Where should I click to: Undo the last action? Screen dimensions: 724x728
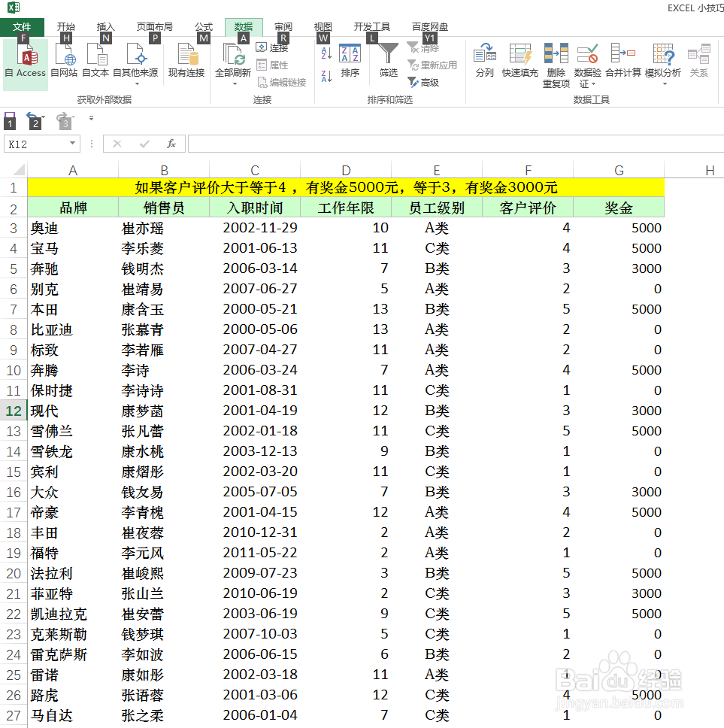click(32, 118)
